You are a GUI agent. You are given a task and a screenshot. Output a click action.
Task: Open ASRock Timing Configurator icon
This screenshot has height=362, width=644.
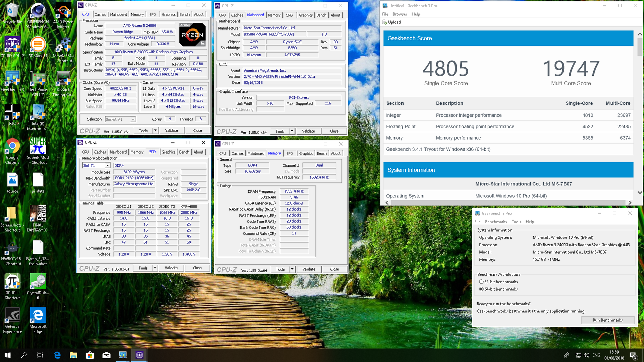[63, 84]
